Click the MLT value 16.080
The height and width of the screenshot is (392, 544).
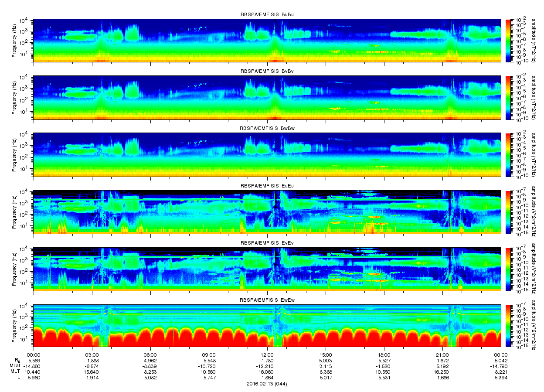267,371
